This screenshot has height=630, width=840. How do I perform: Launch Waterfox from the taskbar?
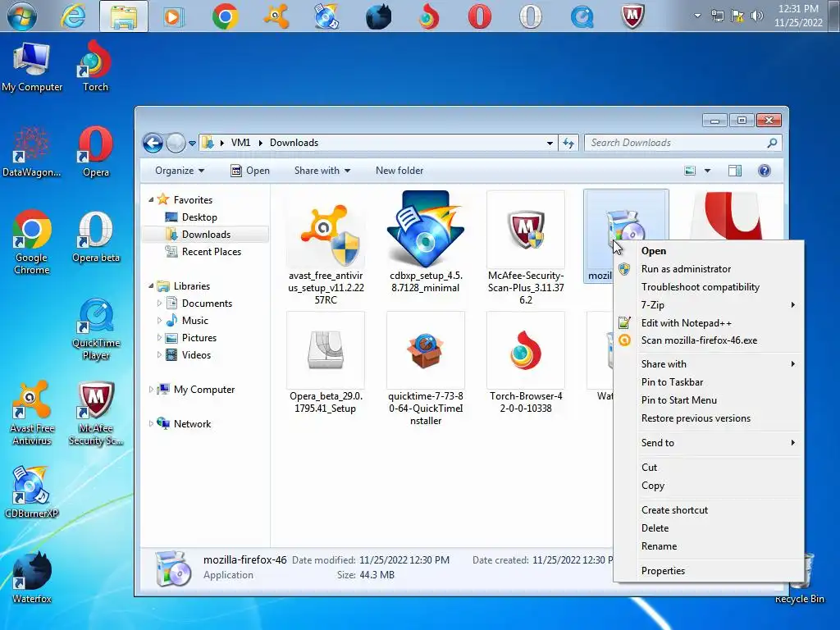pyautogui.click(x=377, y=16)
